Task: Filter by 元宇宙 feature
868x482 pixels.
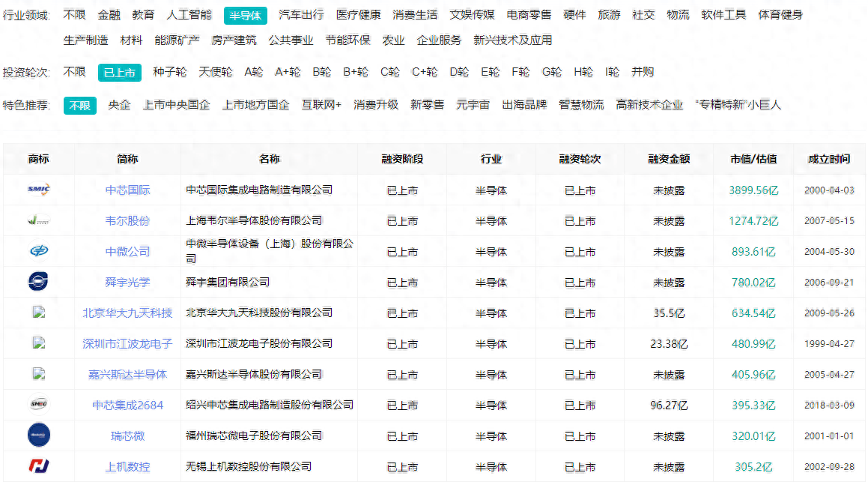Action: click(473, 105)
